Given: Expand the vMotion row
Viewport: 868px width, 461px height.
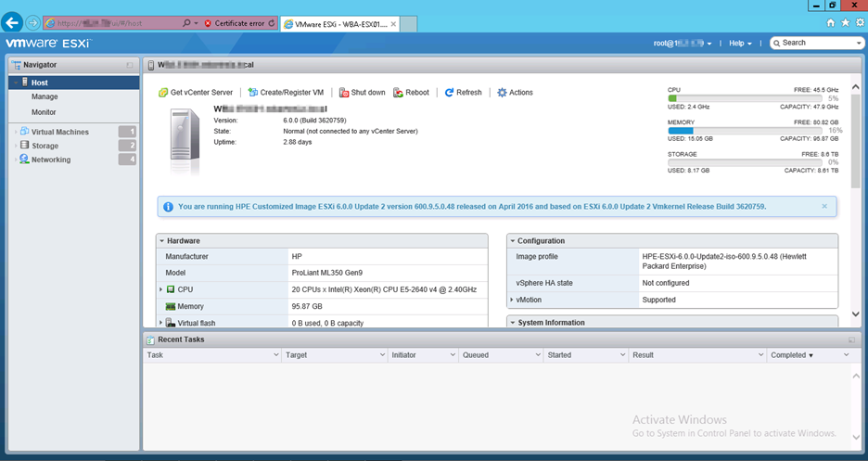Looking at the screenshot, I should coord(512,300).
